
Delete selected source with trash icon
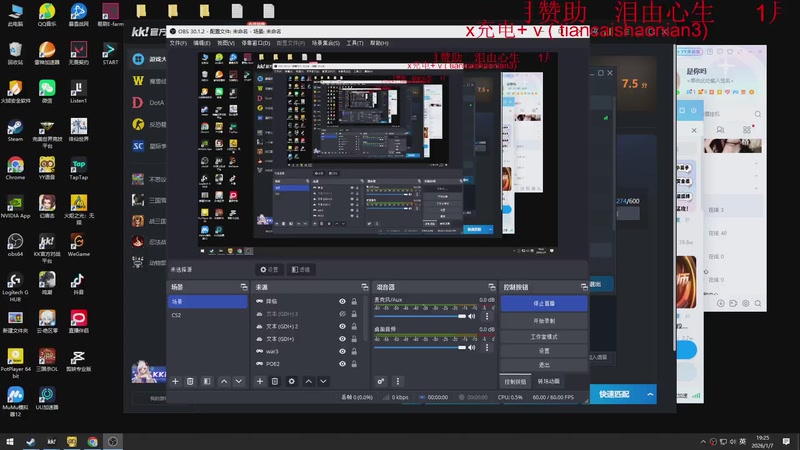point(274,381)
